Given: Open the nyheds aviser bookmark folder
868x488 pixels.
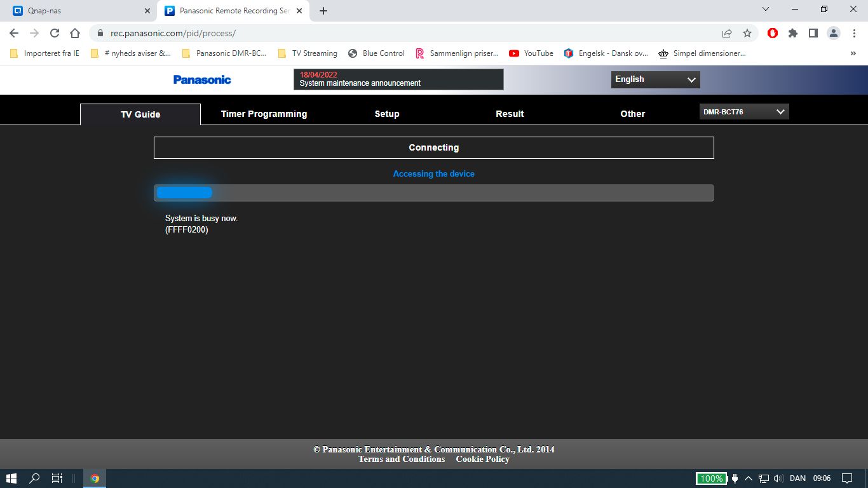Looking at the screenshot, I should (130, 53).
